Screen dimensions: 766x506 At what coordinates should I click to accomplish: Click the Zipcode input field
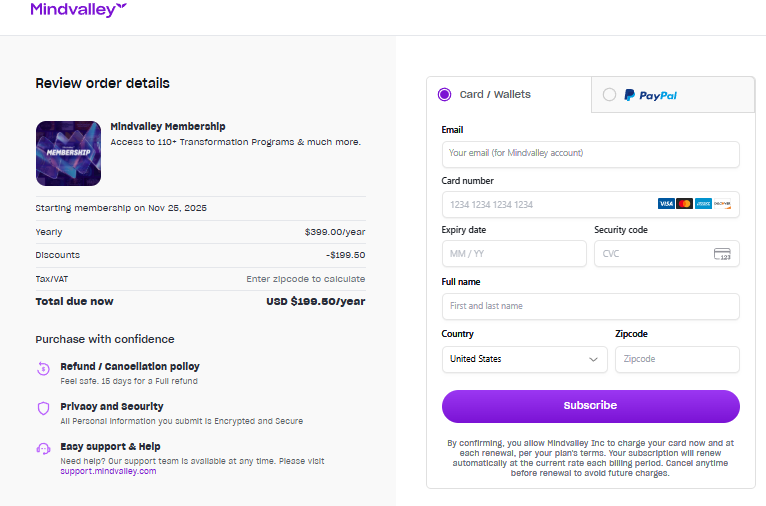pyautogui.click(x=677, y=359)
